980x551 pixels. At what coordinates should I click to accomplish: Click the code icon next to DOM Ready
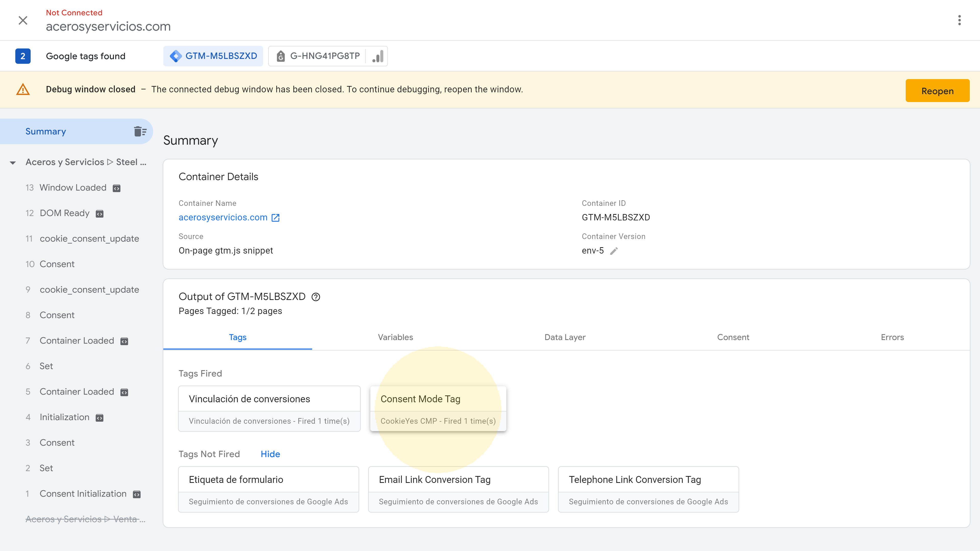click(99, 214)
